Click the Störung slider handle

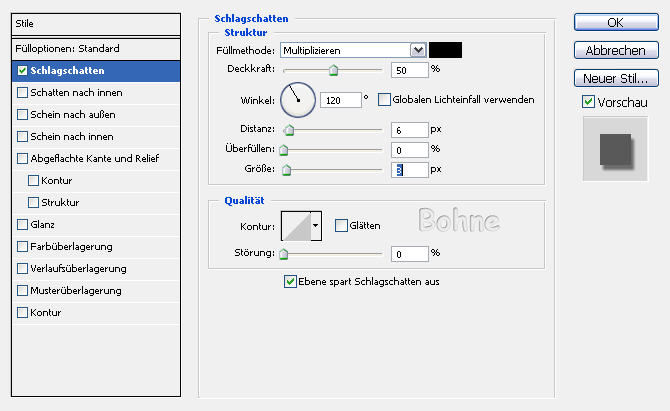pyautogui.click(x=283, y=255)
